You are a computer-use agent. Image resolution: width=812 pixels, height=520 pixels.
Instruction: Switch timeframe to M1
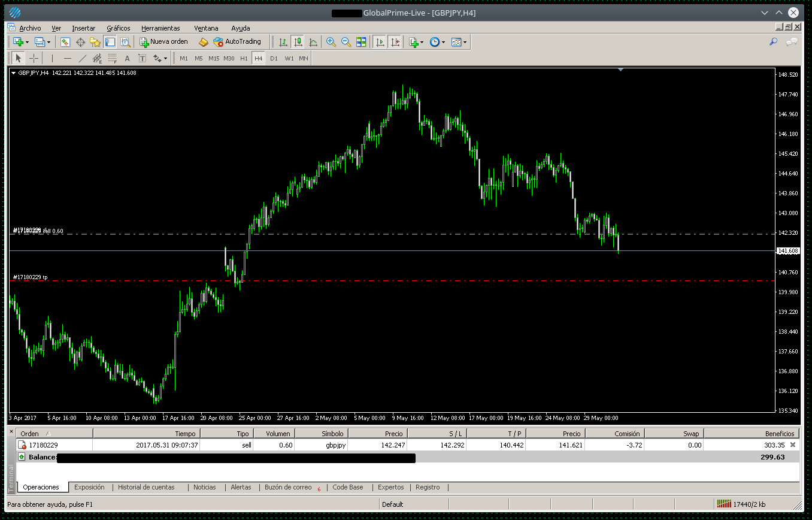pyautogui.click(x=183, y=58)
